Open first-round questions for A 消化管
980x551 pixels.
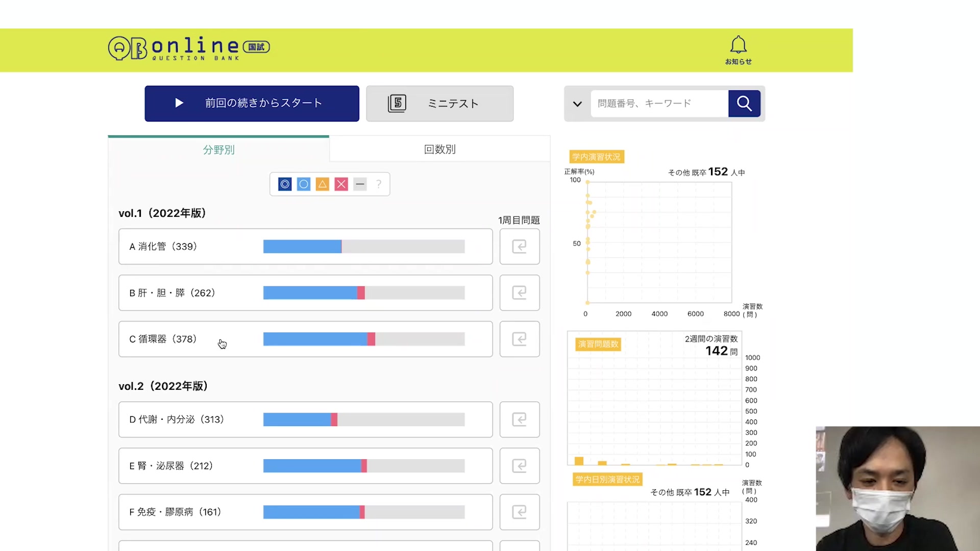(519, 246)
